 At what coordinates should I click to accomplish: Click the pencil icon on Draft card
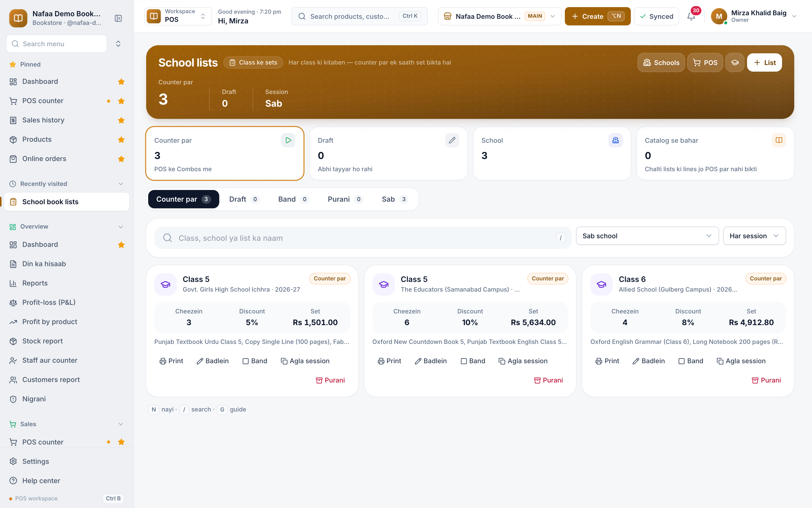[x=452, y=140]
